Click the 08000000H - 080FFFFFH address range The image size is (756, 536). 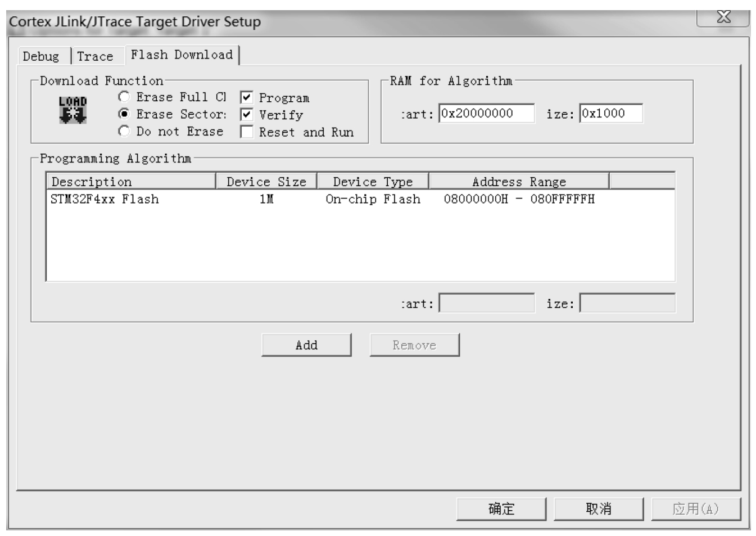(x=519, y=199)
